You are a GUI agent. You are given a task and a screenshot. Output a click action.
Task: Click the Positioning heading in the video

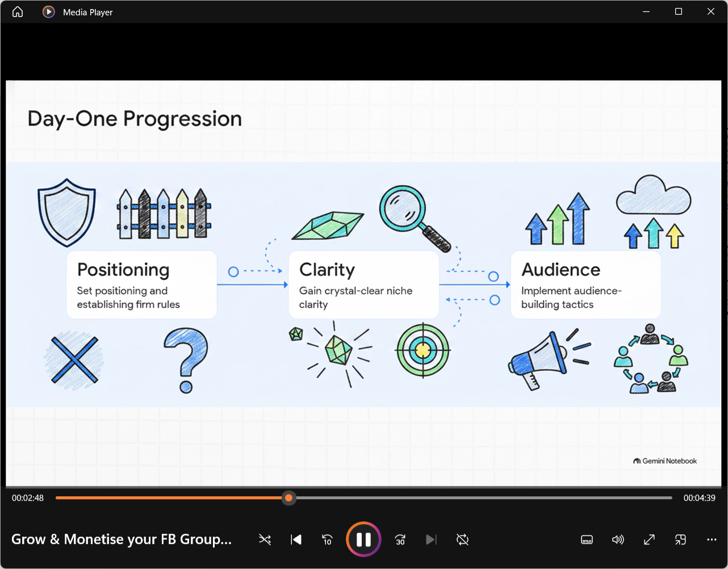tap(123, 270)
